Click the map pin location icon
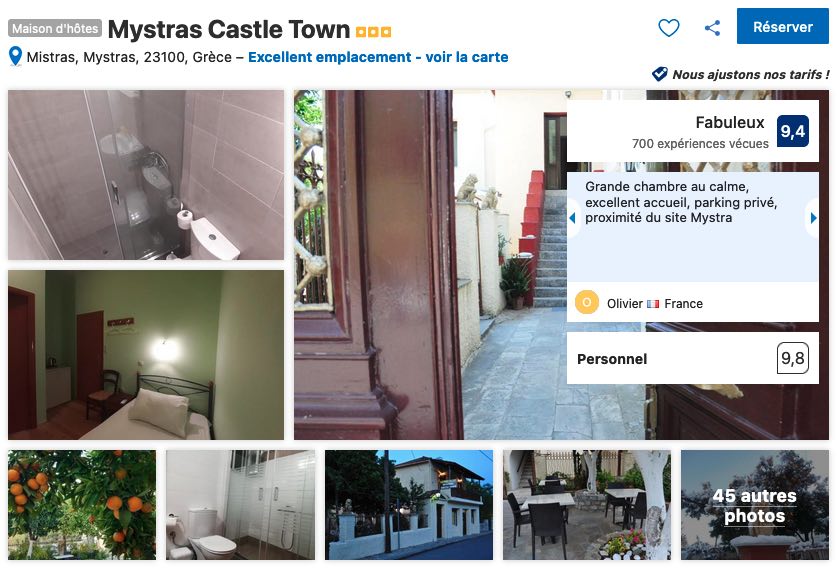Screen dimensions: 837x568 click(15, 57)
